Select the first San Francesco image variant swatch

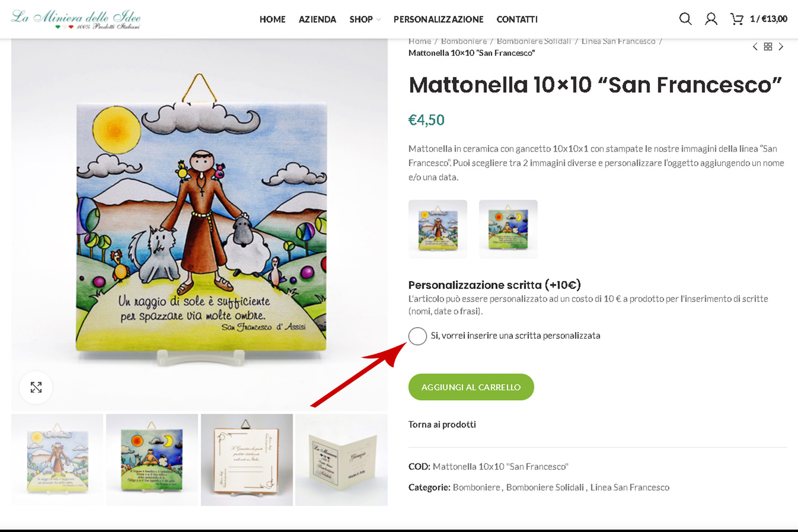pos(438,229)
